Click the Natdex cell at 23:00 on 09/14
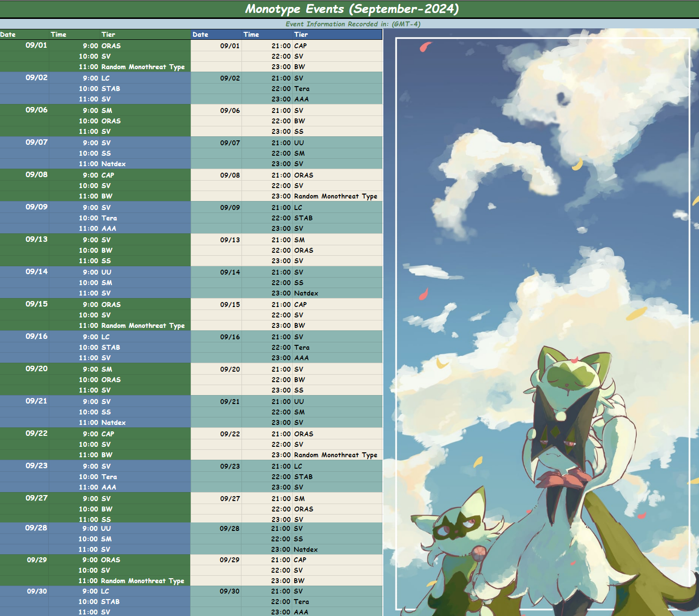Image resolution: width=699 pixels, height=616 pixels. point(306,293)
